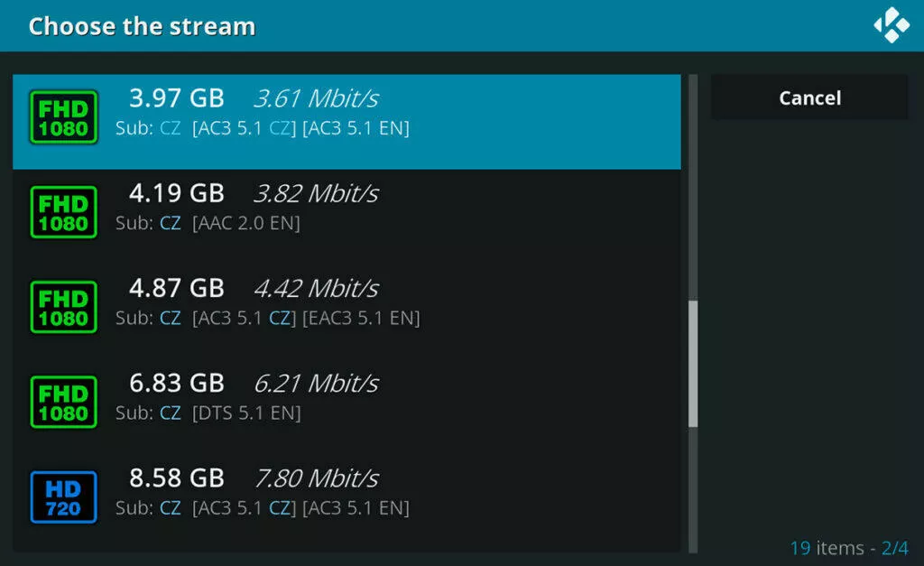
Task: Pick the 6.83 GB DTS 5.1 stream
Action: click(x=346, y=407)
